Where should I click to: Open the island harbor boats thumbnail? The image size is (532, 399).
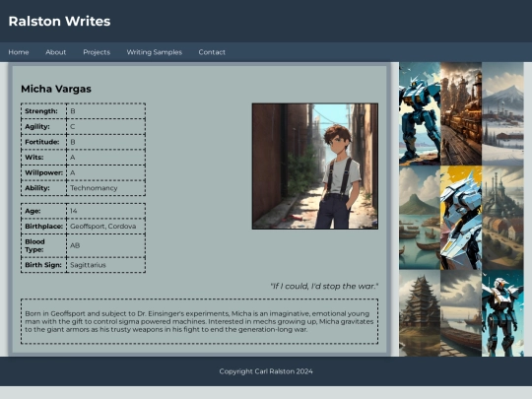(x=420, y=218)
